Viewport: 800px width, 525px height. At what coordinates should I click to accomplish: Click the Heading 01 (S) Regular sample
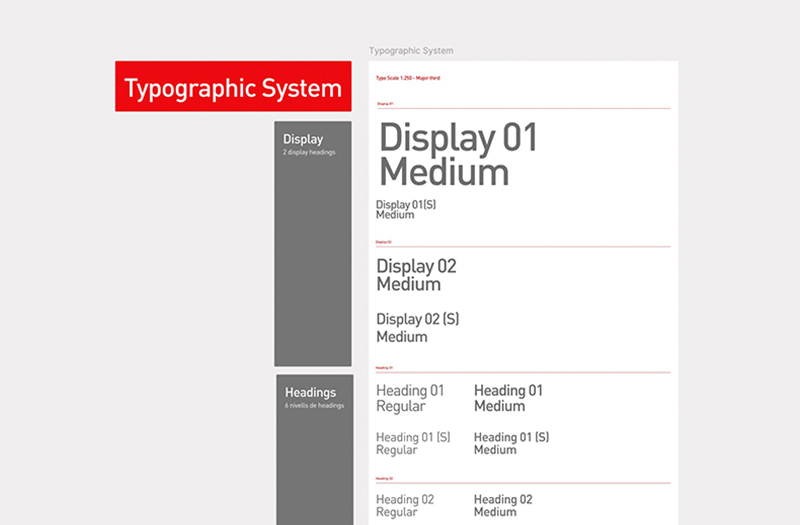click(x=413, y=443)
